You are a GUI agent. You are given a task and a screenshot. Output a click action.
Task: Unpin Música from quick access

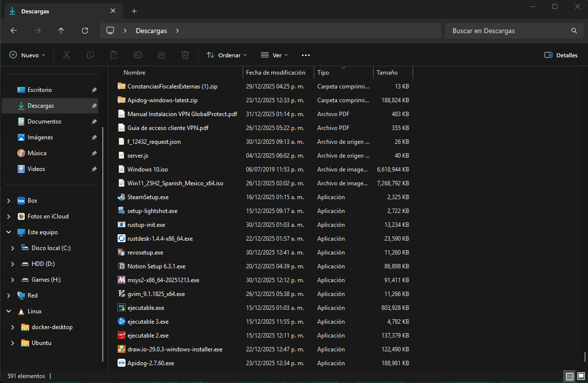[94, 153]
